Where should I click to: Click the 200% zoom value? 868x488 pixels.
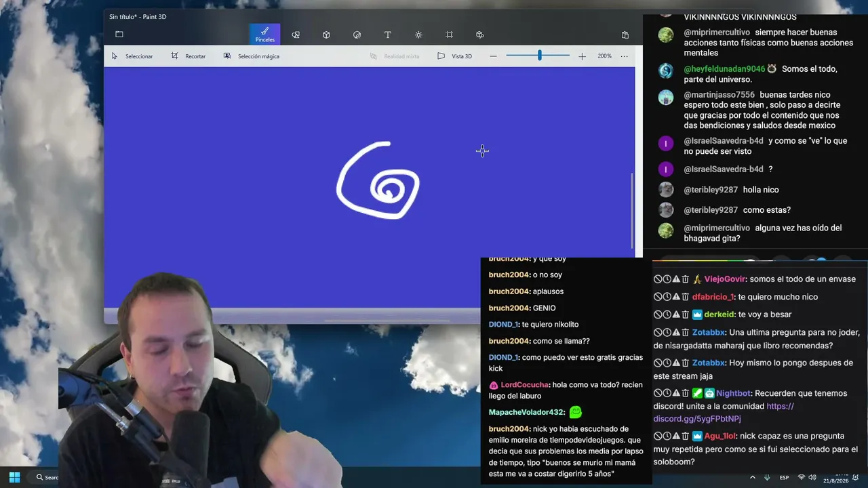[604, 56]
